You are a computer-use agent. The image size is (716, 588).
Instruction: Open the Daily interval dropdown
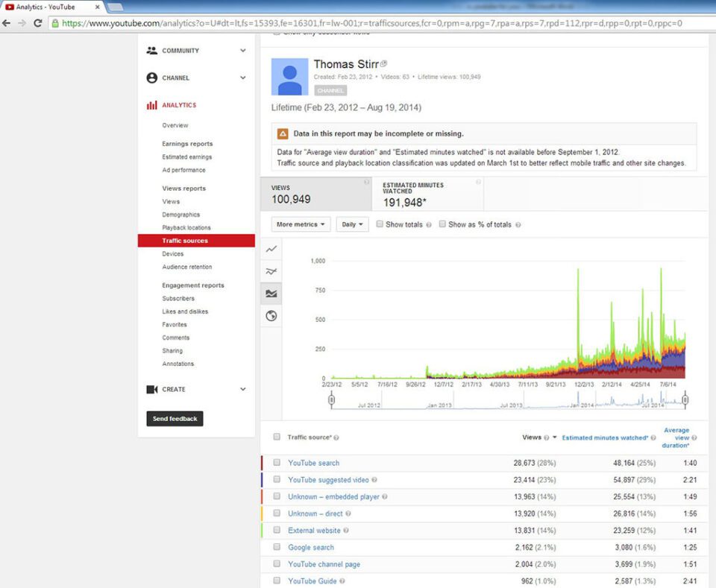coord(352,224)
